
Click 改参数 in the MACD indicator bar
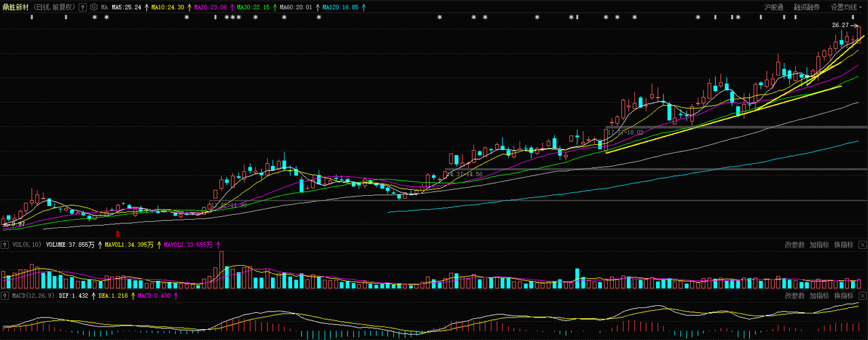[x=795, y=296]
